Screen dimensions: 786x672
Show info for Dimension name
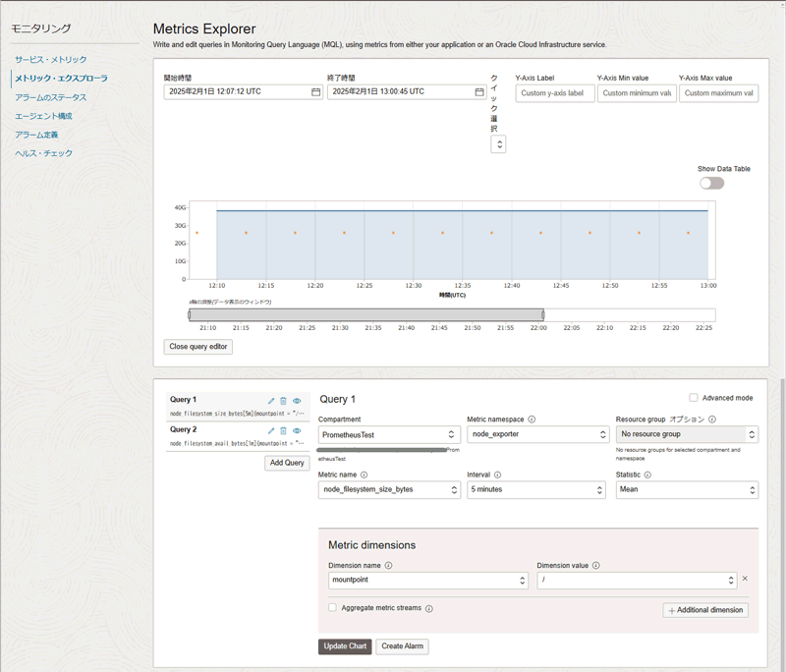point(388,565)
